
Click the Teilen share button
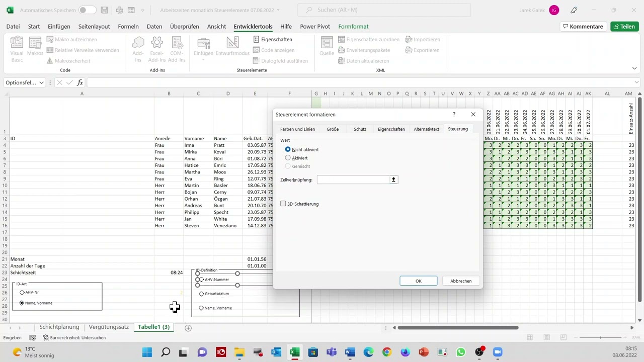click(624, 27)
